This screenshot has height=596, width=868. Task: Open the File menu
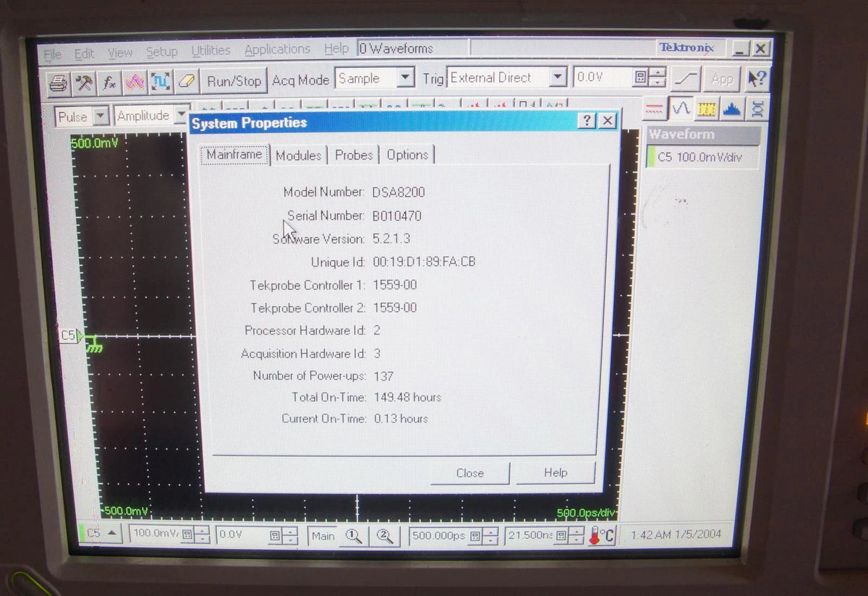(53, 54)
